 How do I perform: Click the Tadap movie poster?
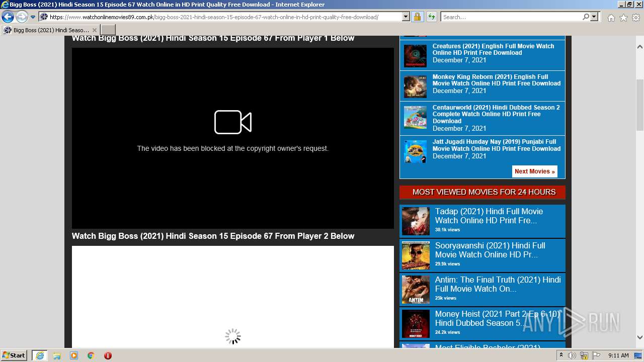tap(416, 221)
